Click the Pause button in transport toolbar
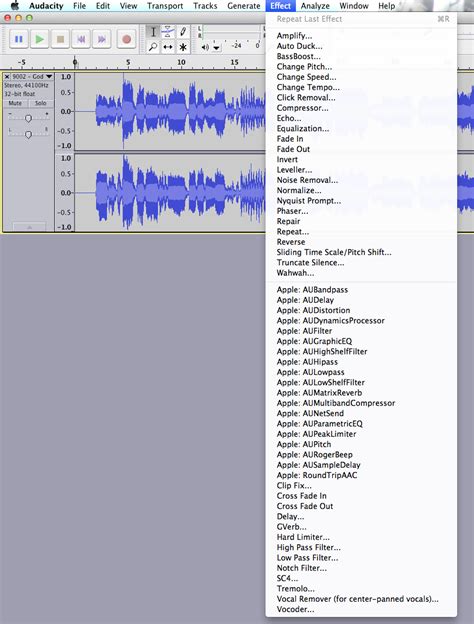This screenshot has height=624, width=474. [19, 39]
